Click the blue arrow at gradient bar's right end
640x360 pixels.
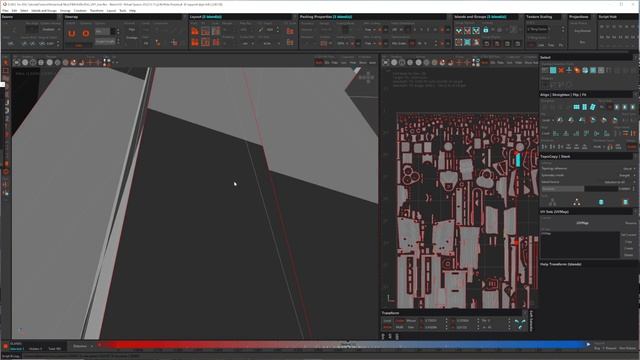pyautogui.click(x=588, y=344)
